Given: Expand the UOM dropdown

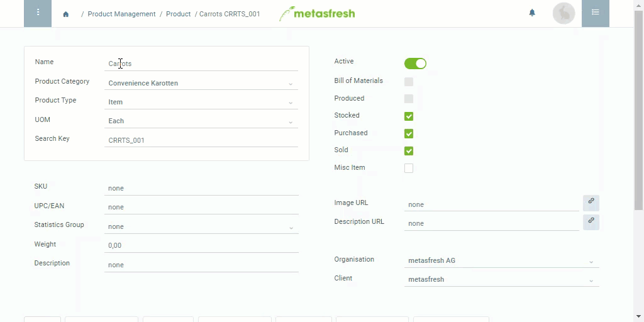Looking at the screenshot, I should [201, 121].
